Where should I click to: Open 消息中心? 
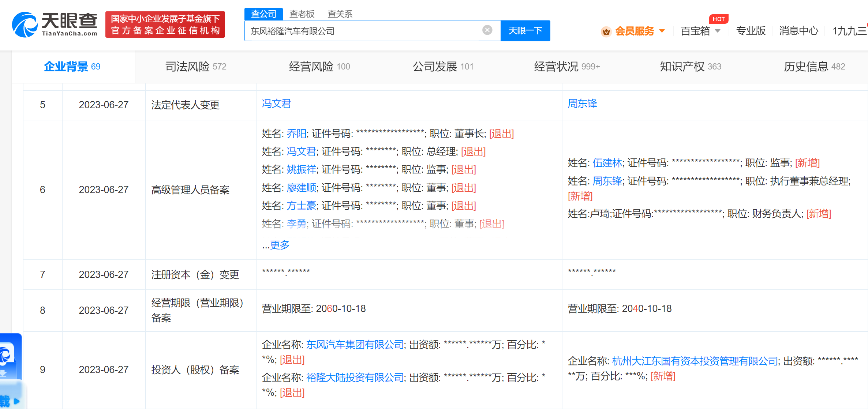(x=798, y=31)
